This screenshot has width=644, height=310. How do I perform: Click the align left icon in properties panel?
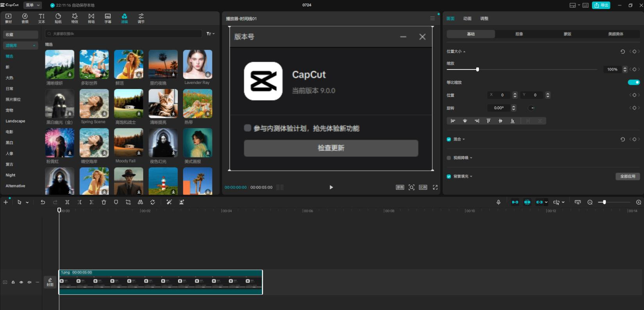point(453,121)
